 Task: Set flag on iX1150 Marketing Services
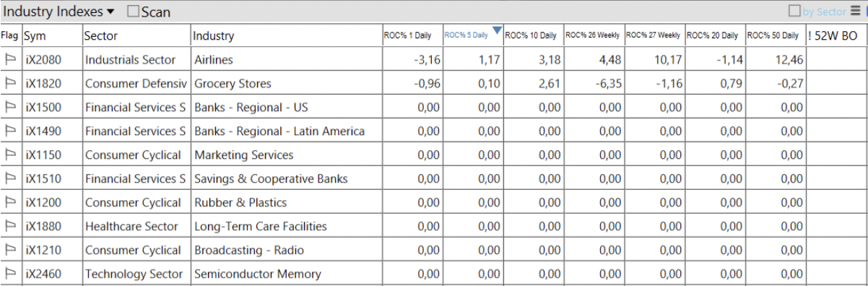tap(11, 155)
